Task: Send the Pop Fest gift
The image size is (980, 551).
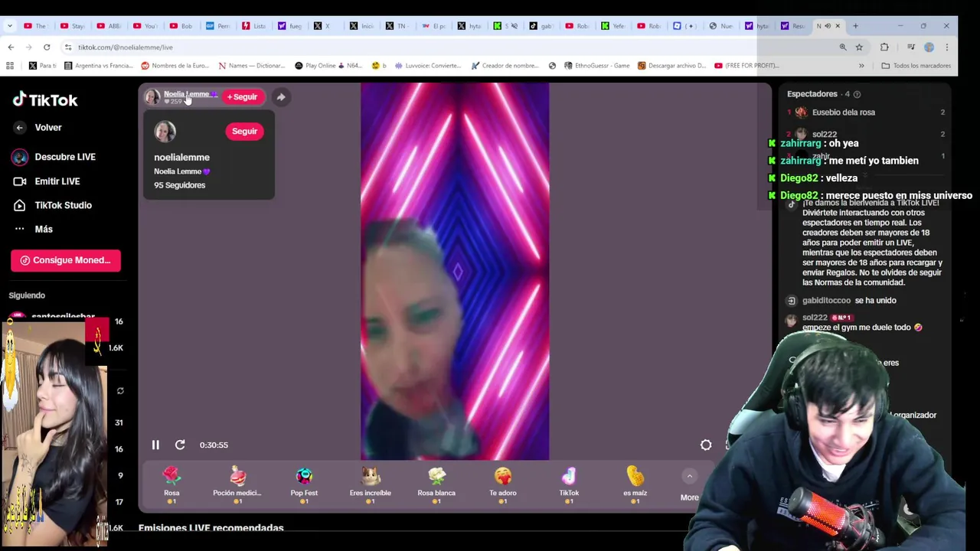Action: (304, 484)
